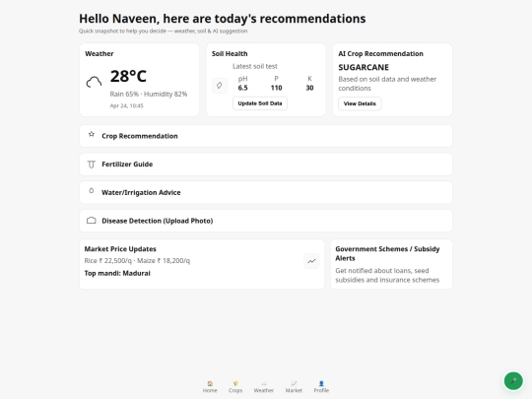Open the Profile tab in bottom navigation
Screen dimensions: 532x399
point(321,387)
